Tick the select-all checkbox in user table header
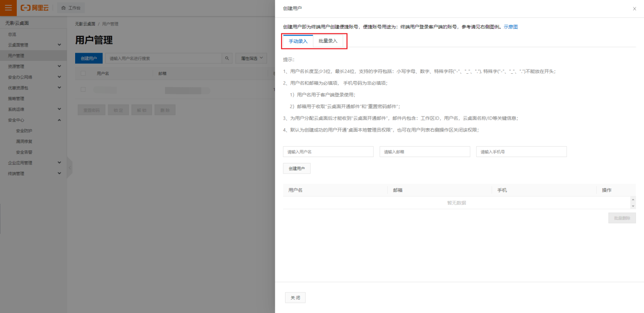The image size is (644, 313). [83, 73]
